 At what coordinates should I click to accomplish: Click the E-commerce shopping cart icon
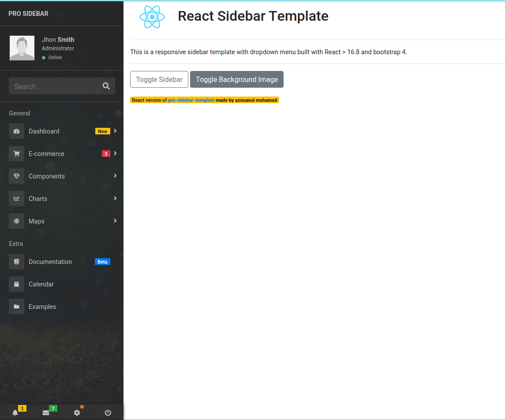[x=16, y=154]
